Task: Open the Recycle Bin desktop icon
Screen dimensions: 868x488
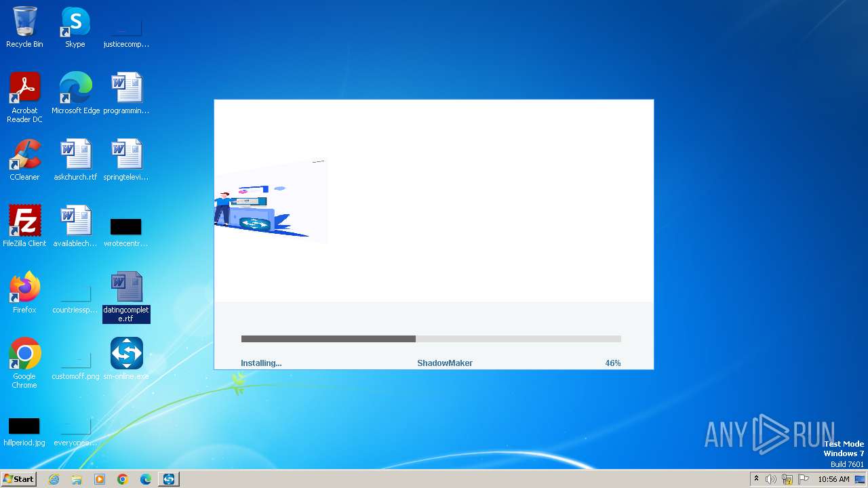Action: pos(24,27)
